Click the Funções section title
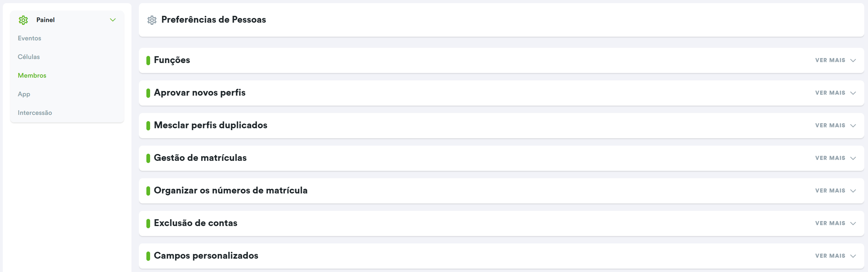868x272 pixels. (x=172, y=60)
